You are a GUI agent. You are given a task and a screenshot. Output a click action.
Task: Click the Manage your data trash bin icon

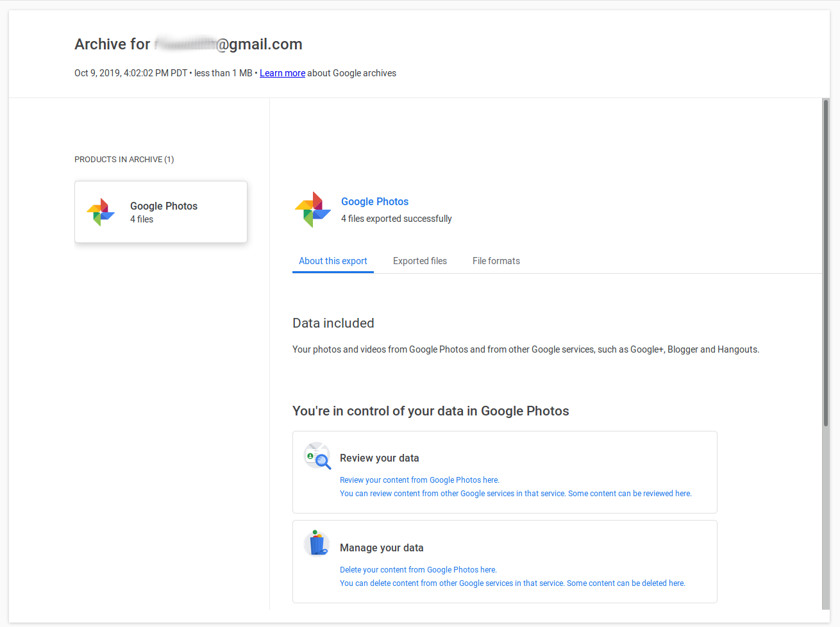click(317, 544)
